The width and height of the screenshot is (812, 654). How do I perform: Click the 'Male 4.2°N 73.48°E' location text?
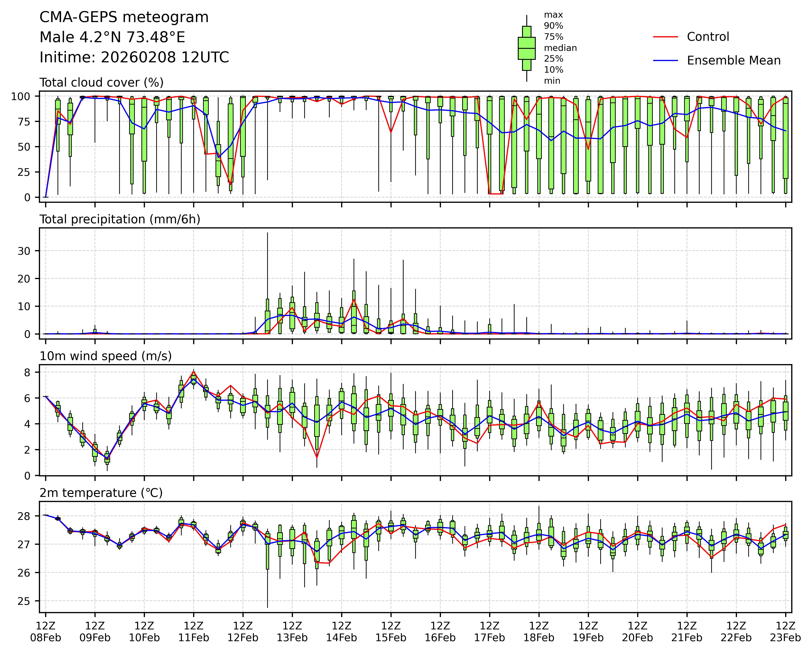tap(112, 37)
